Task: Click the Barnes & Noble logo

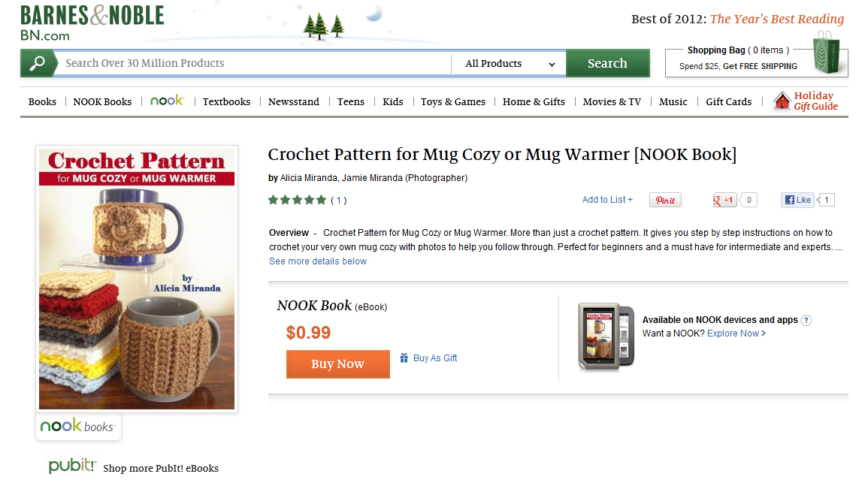Action: tap(92, 23)
